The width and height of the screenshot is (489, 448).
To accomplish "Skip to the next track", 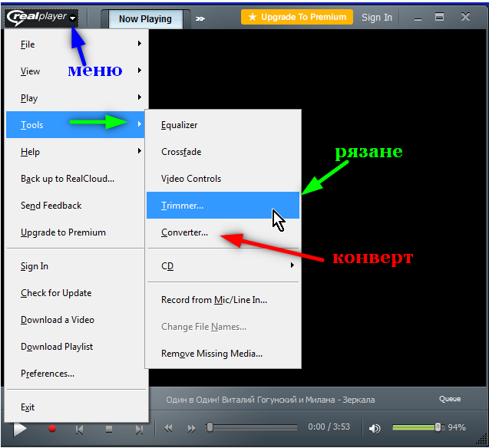I will click(x=139, y=429).
